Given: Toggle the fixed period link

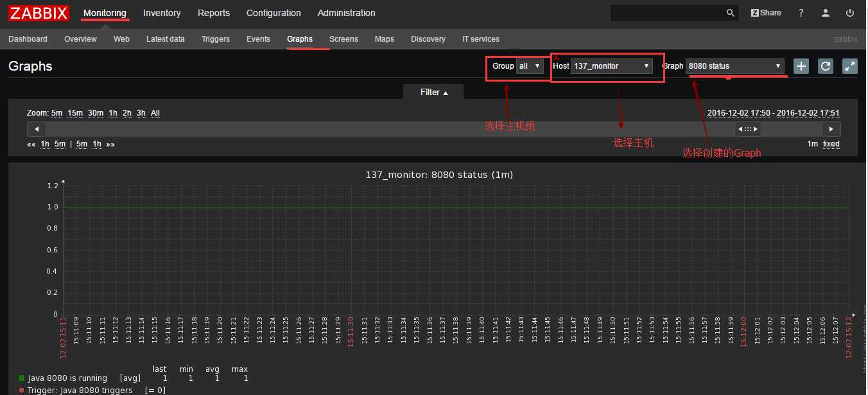Looking at the screenshot, I should point(831,144).
